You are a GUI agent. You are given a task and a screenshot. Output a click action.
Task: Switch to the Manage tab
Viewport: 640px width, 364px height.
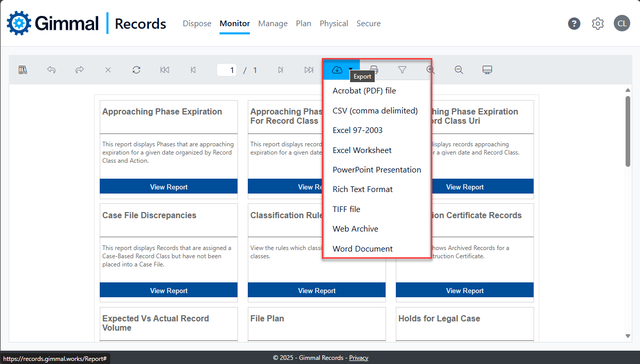tap(272, 24)
